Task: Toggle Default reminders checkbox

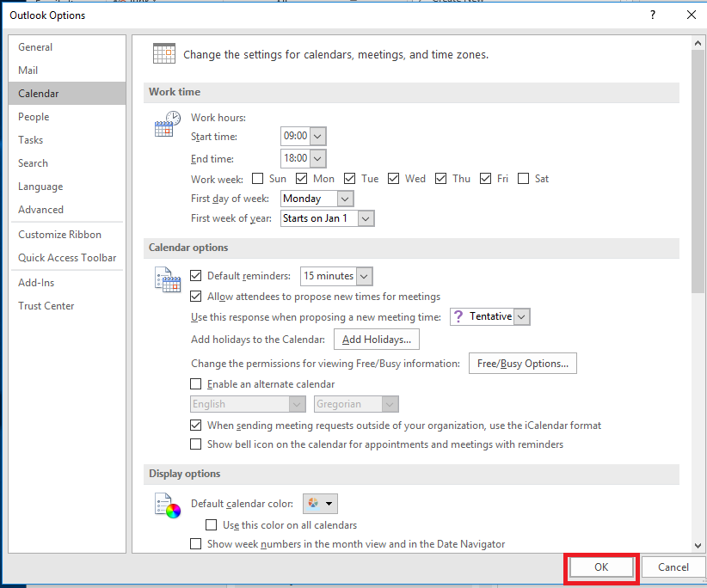Action: click(196, 275)
